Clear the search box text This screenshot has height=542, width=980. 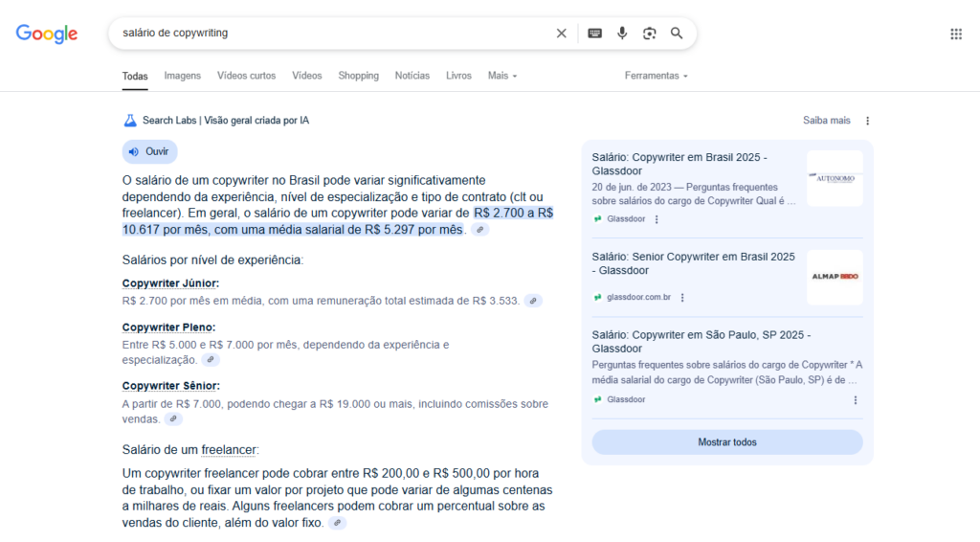pyautogui.click(x=562, y=34)
